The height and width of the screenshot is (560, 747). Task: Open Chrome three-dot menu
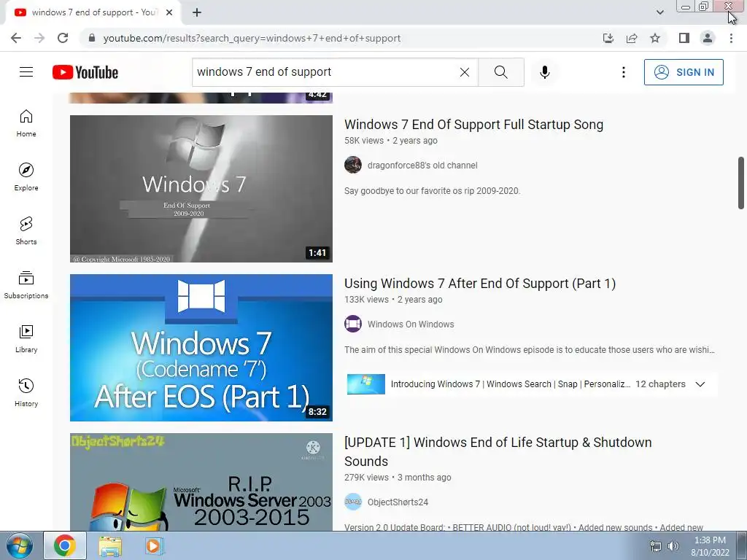[x=731, y=38]
